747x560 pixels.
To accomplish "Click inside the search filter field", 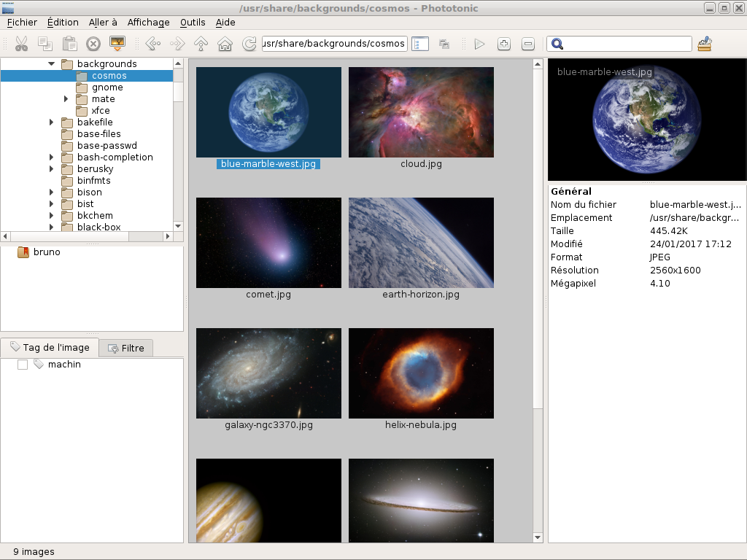I will tap(627, 44).
